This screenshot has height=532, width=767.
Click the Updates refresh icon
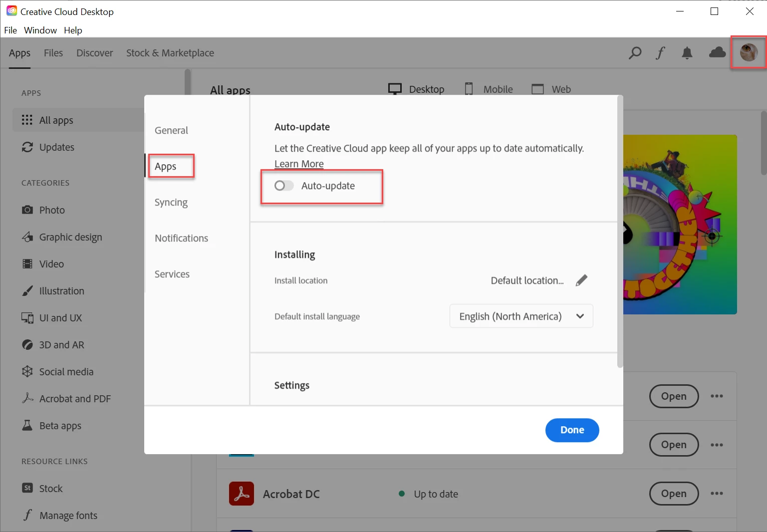[x=27, y=147]
